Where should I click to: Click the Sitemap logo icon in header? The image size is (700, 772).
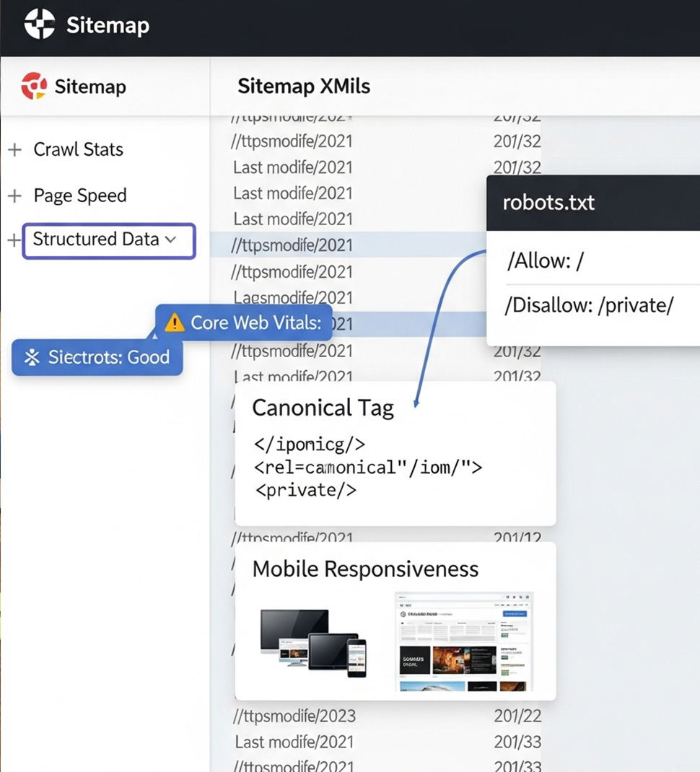click(x=39, y=25)
